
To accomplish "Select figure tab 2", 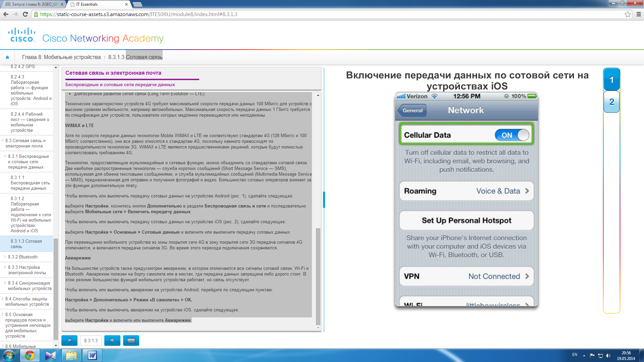I will pos(611,102).
